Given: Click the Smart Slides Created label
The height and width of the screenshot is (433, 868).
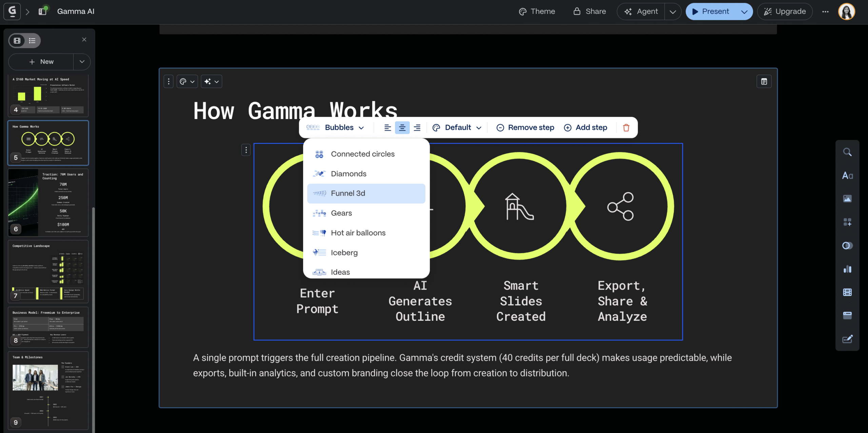Looking at the screenshot, I should (x=521, y=301).
